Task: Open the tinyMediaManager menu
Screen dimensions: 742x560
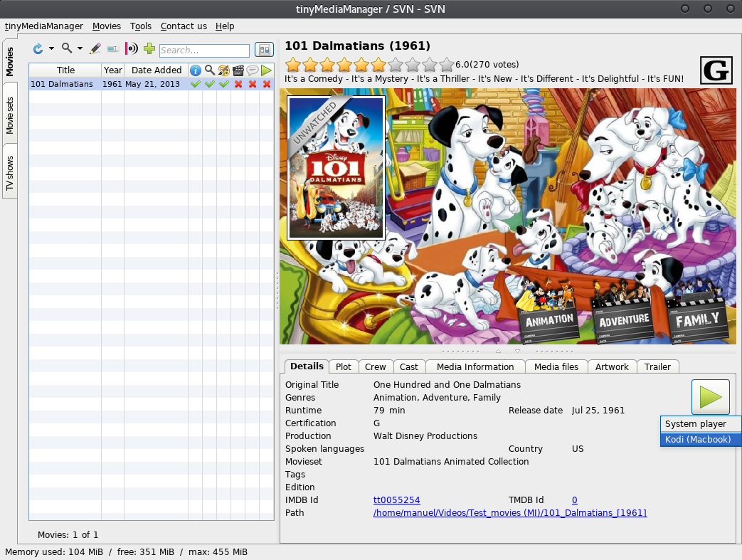Action: 44,26
